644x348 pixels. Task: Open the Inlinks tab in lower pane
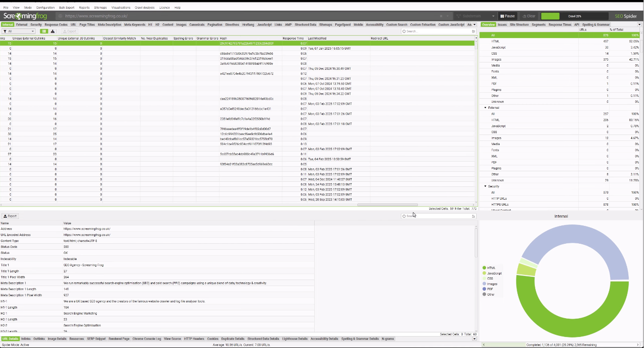click(26, 339)
